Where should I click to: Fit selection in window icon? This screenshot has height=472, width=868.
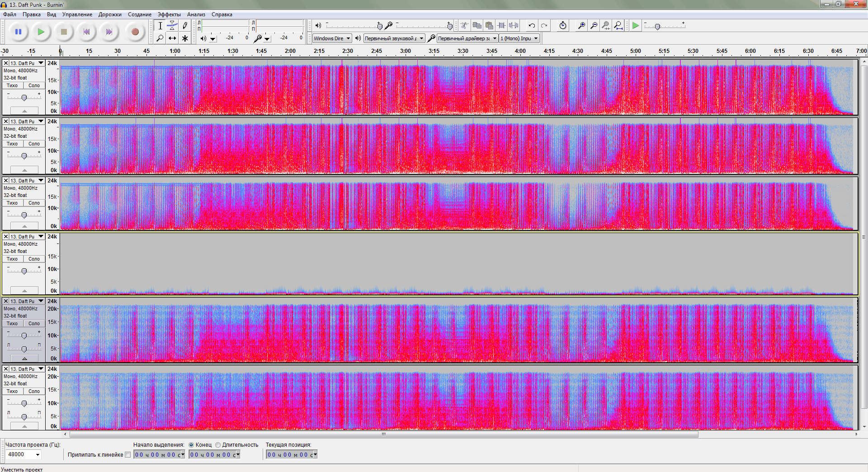click(606, 26)
